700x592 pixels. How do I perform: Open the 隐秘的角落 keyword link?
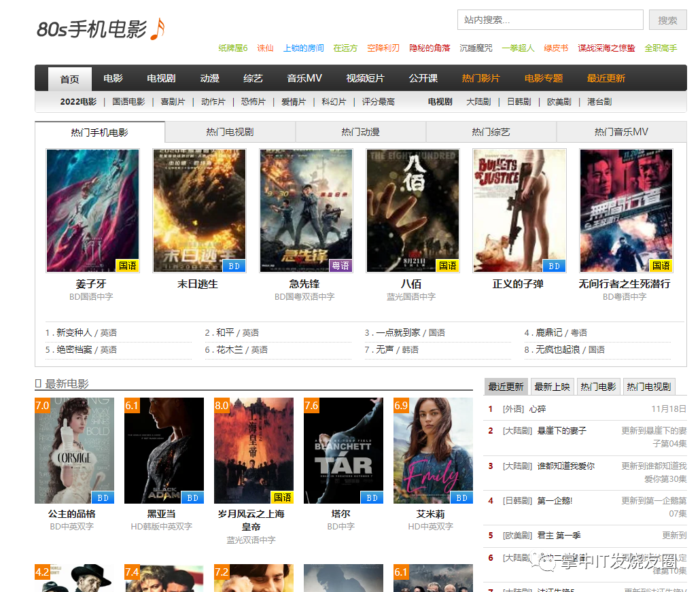(430, 48)
